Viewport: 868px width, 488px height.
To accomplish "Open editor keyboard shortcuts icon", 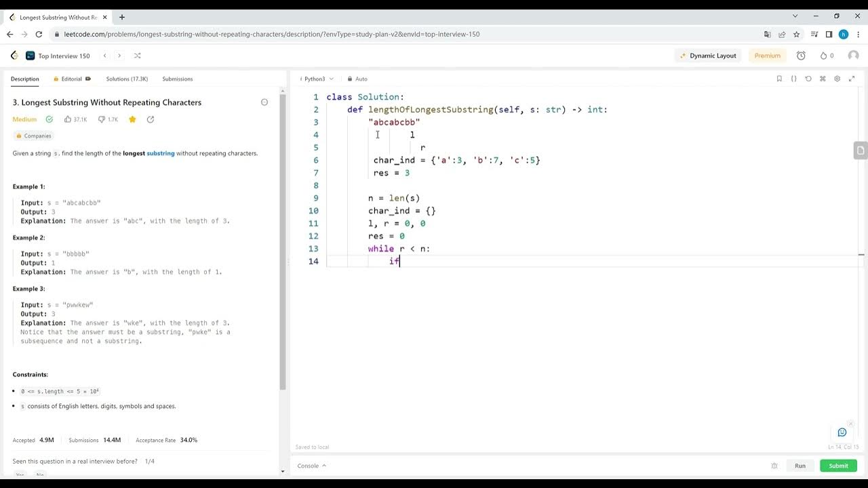I will click(x=823, y=79).
